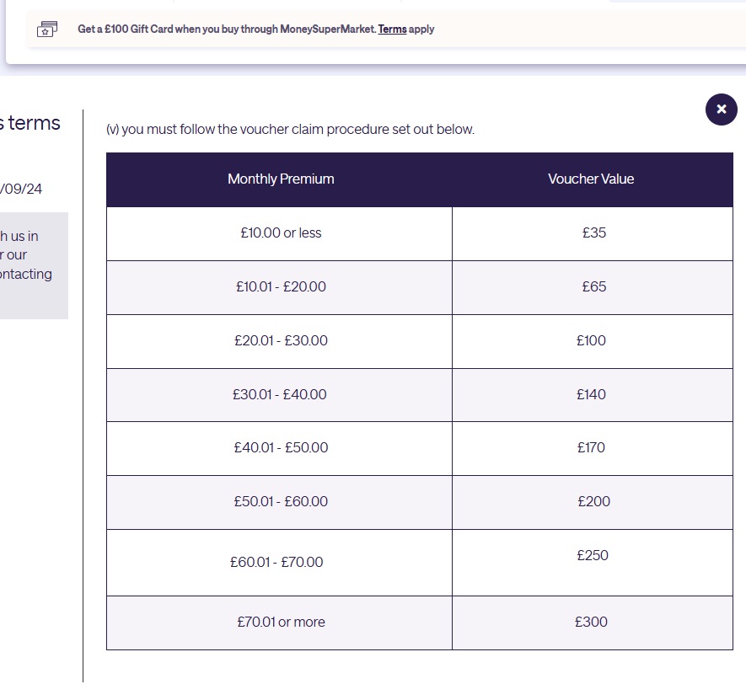
Task: Open the Terms link in the gift card banner
Action: coord(392,29)
